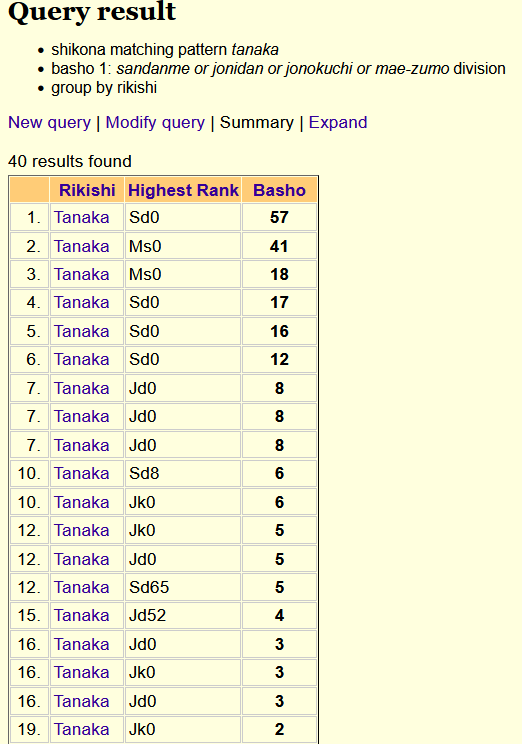The image size is (522, 744).
Task: Open Tanaka link in row numbered 19
Action: 82,729
